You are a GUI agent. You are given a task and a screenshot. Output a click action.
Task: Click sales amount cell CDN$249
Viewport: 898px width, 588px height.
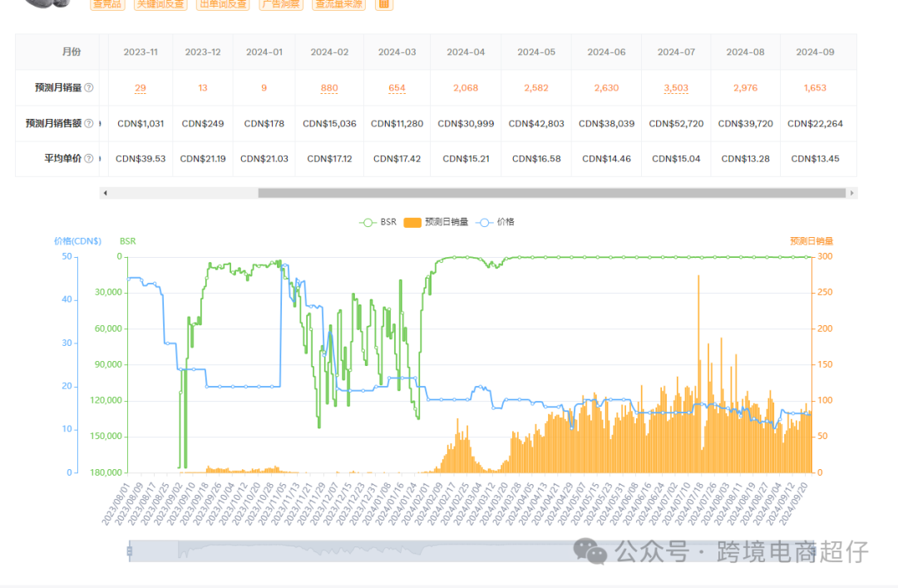pos(203,124)
